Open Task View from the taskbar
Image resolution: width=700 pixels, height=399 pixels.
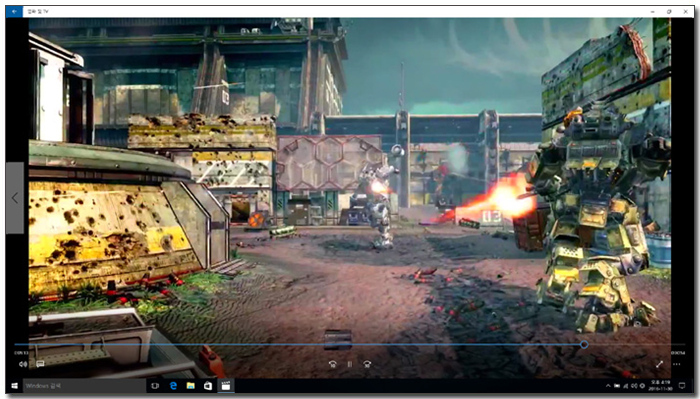[155, 386]
